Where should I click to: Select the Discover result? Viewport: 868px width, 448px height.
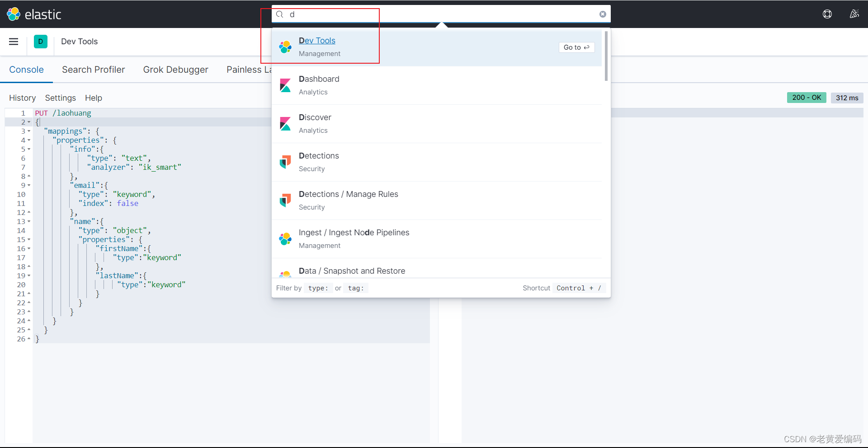(437, 124)
